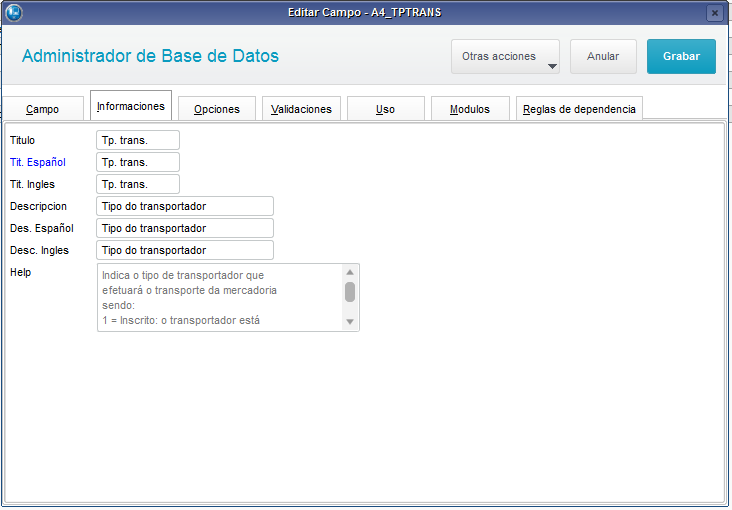The width and height of the screenshot is (732, 510).
Task: Click the Help text scrollbar thumb
Action: coord(350,292)
